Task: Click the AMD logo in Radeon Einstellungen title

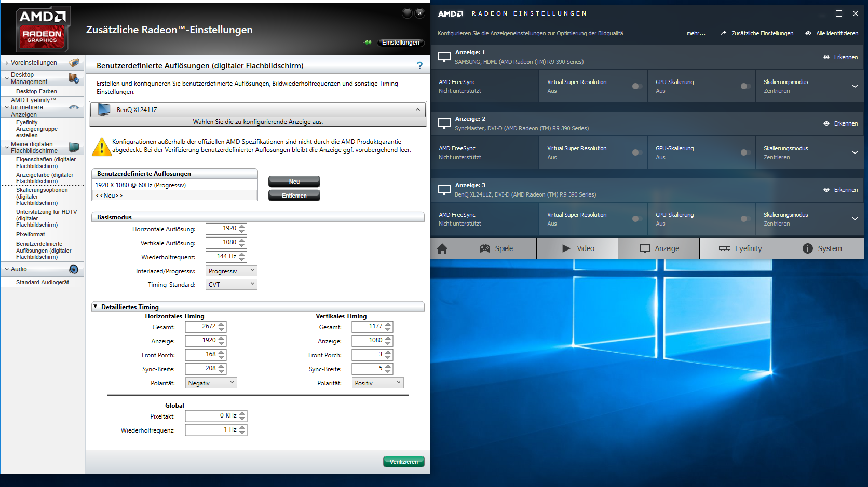Action: [451, 14]
